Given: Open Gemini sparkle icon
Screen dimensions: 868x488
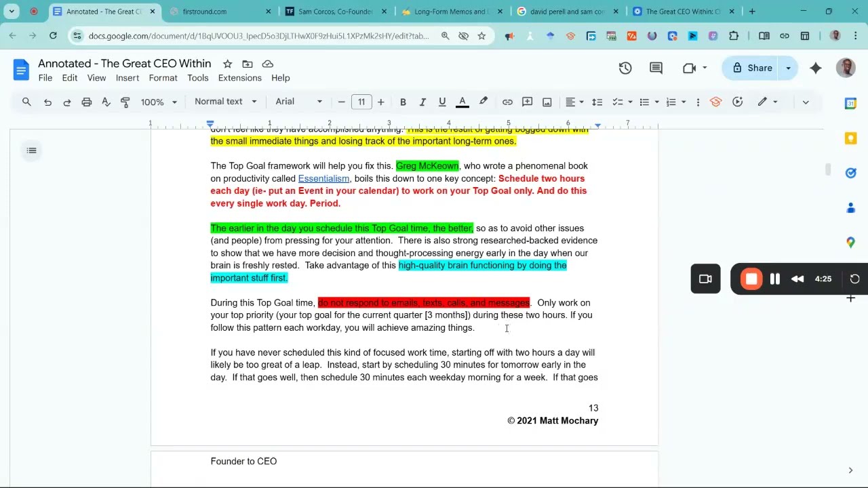Looking at the screenshot, I should tap(816, 68).
